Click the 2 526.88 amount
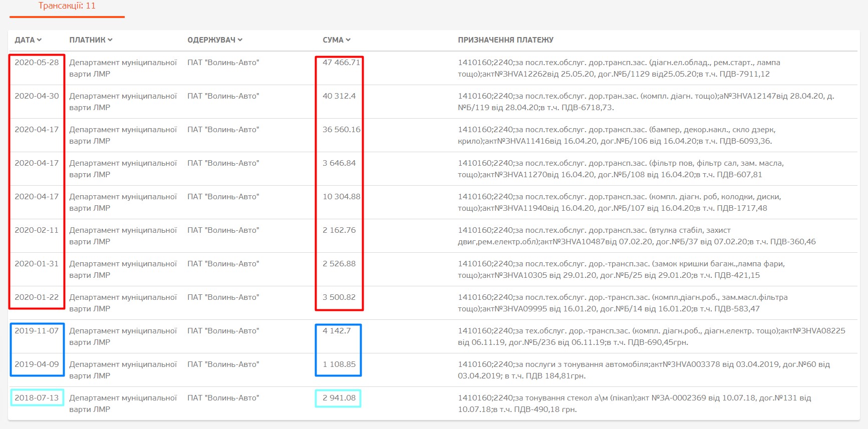Viewport: 868px width, 429px height. coord(339,264)
